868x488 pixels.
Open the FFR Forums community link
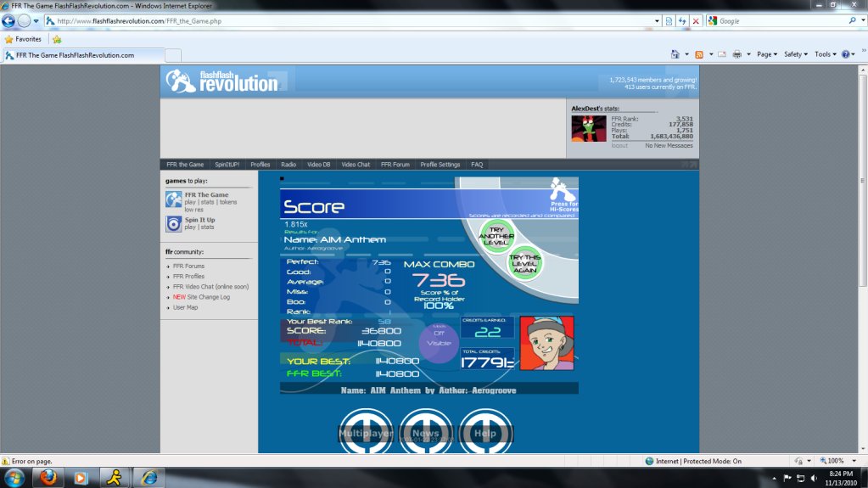pos(188,266)
